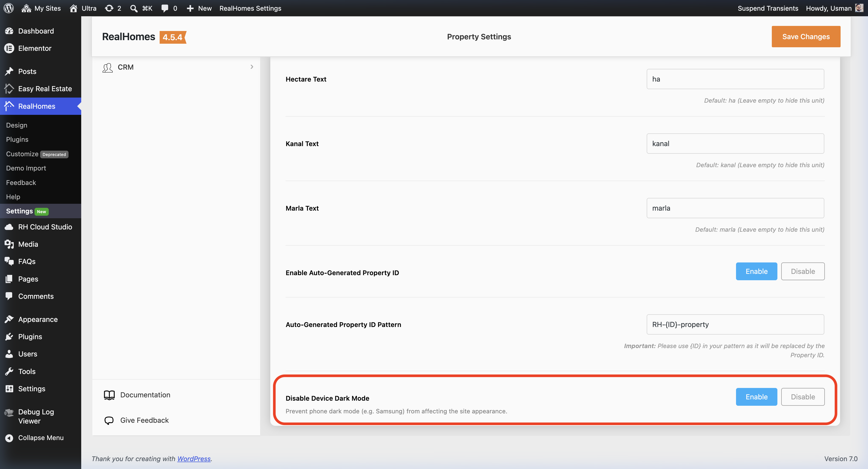This screenshot has width=868, height=469.
Task: Select Disable for Device Dark Mode
Action: tap(803, 397)
